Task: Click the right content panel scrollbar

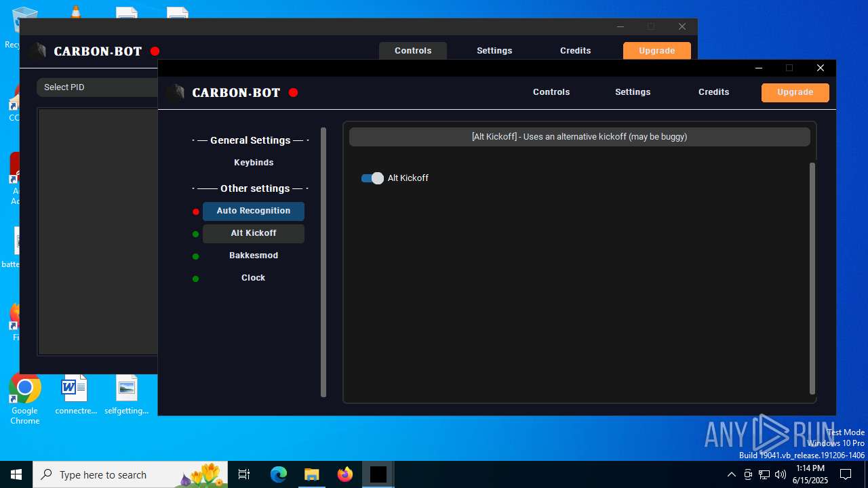Action: (812, 279)
